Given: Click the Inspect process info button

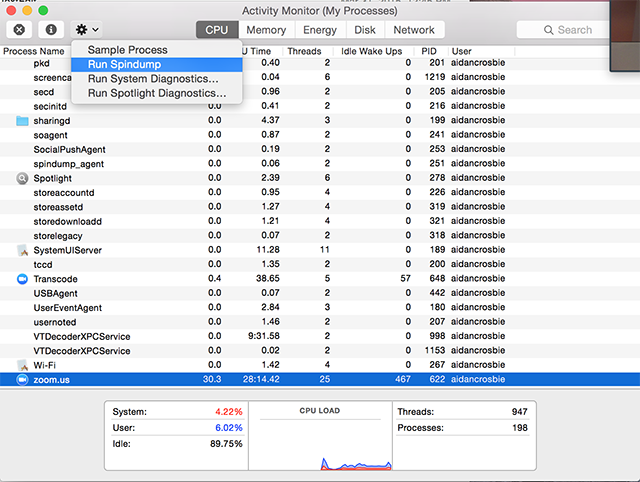Looking at the screenshot, I should point(51,30).
